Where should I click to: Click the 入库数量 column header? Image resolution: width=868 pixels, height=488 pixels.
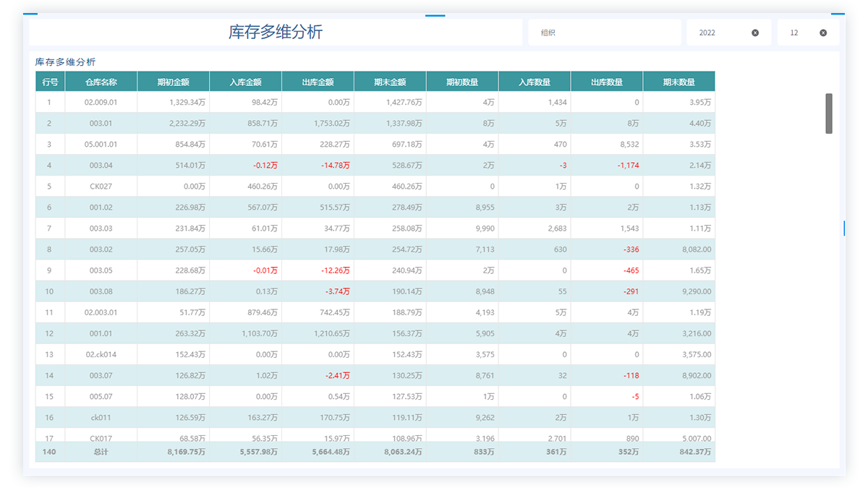point(535,82)
